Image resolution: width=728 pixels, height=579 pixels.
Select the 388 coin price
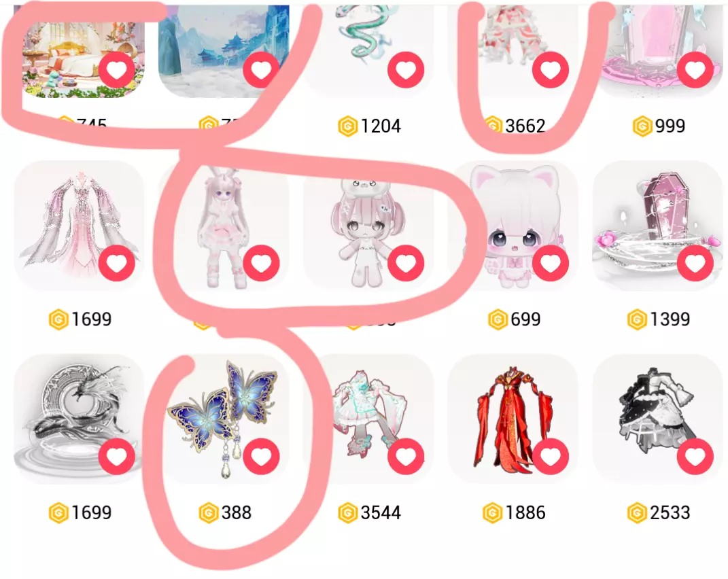(225, 513)
